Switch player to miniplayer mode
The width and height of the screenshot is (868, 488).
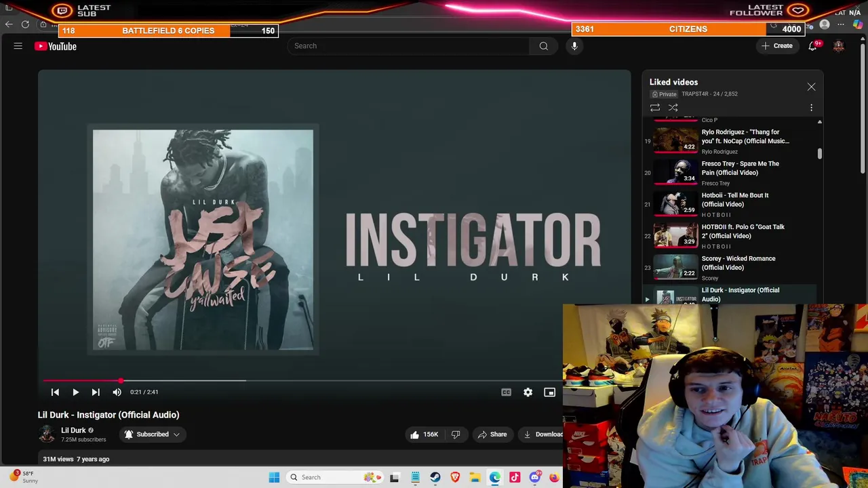click(x=549, y=392)
